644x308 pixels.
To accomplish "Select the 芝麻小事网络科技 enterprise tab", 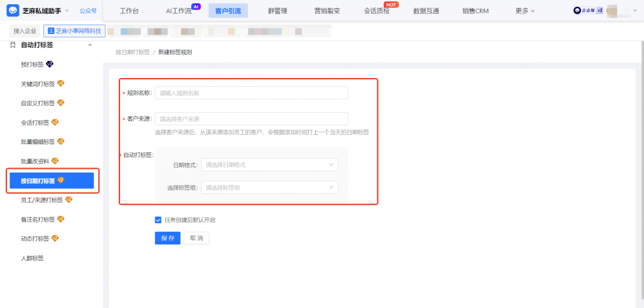I will pos(74,31).
